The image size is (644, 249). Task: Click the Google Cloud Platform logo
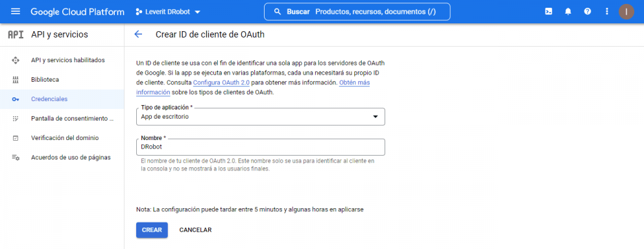click(77, 12)
